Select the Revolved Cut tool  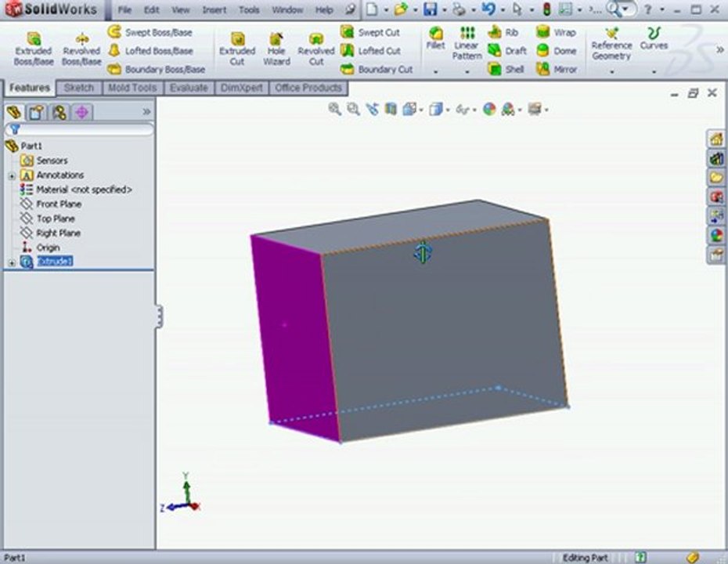[x=316, y=49]
